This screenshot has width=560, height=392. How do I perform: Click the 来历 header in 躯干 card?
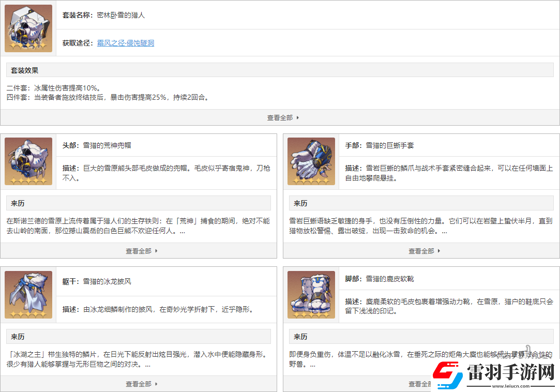[18, 337]
